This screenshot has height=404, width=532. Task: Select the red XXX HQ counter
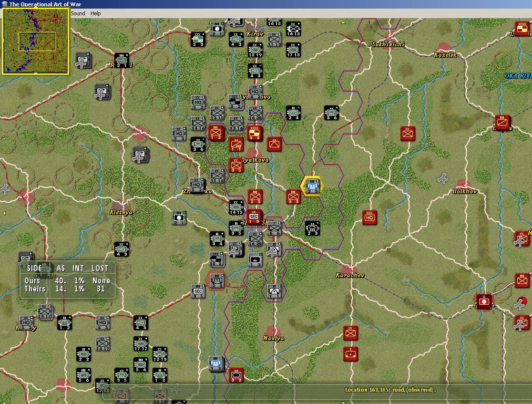pos(369,218)
